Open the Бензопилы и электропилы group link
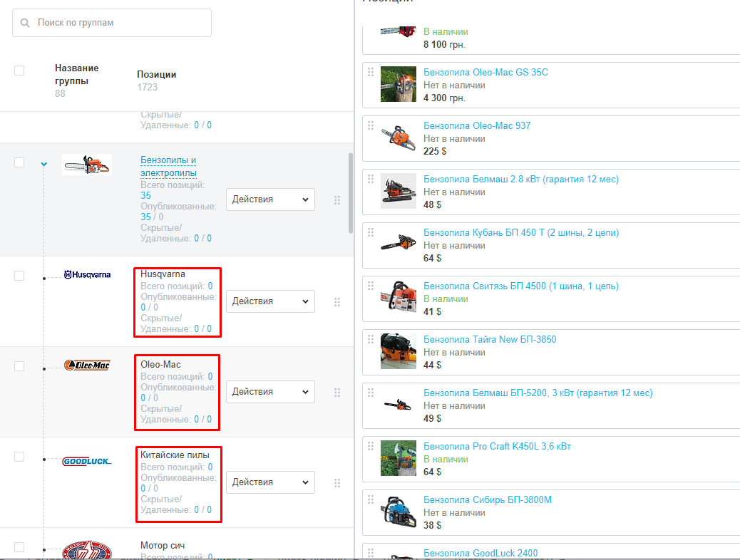 [x=168, y=167]
